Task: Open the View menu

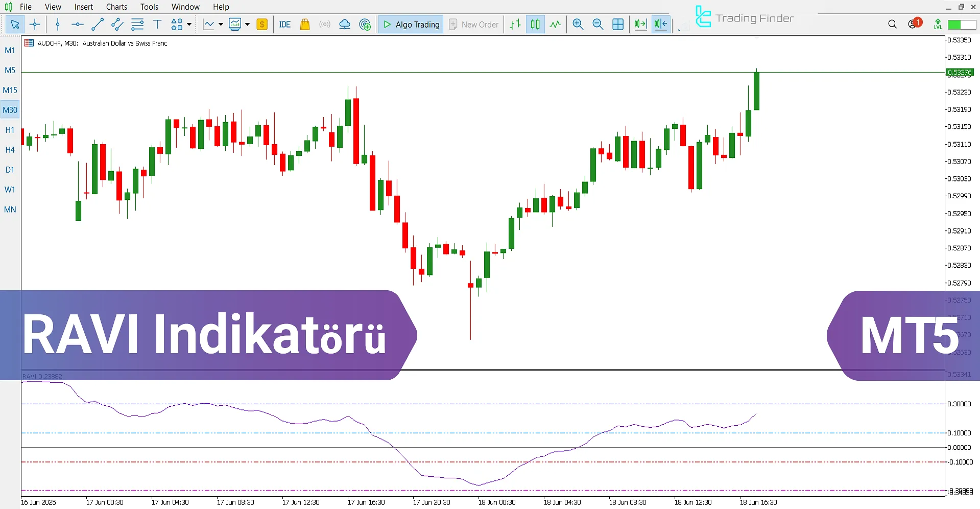Action: click(53, 7)
